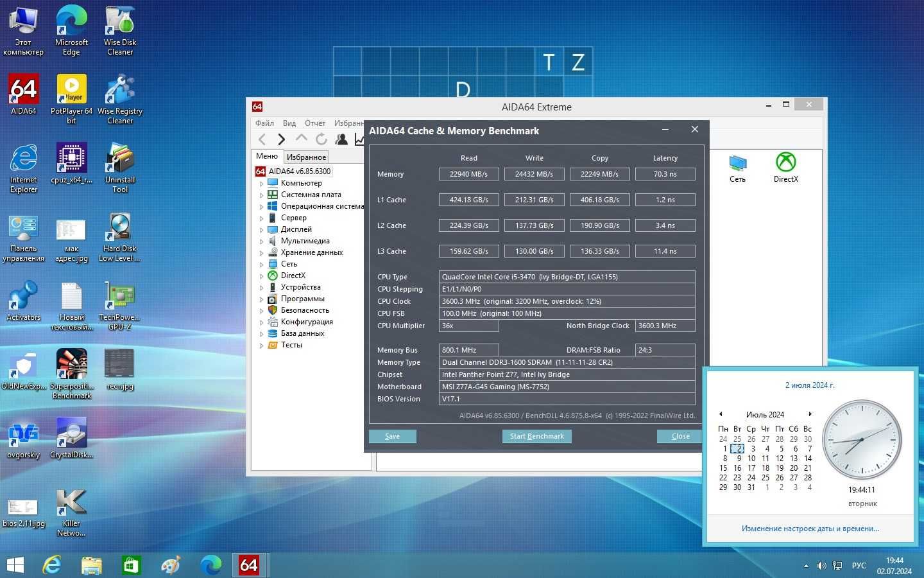Expand Сервер tree node

261,218
